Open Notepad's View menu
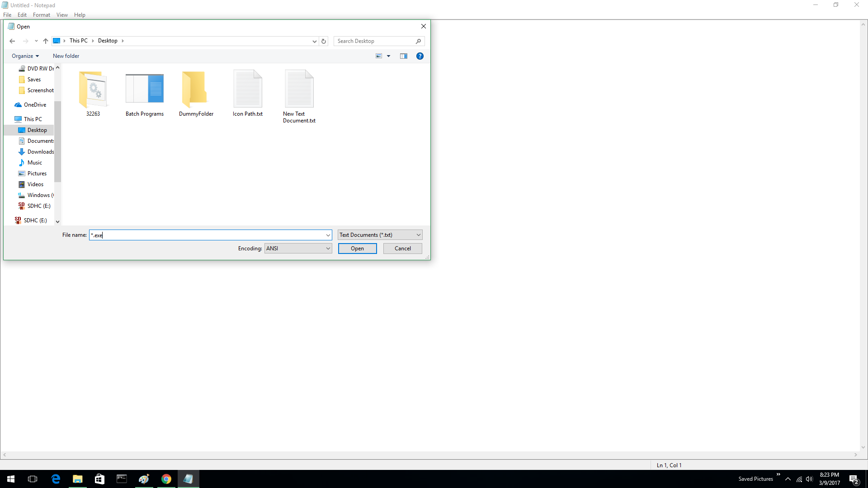This screenshot has height=488, width=868. point(62,14)
